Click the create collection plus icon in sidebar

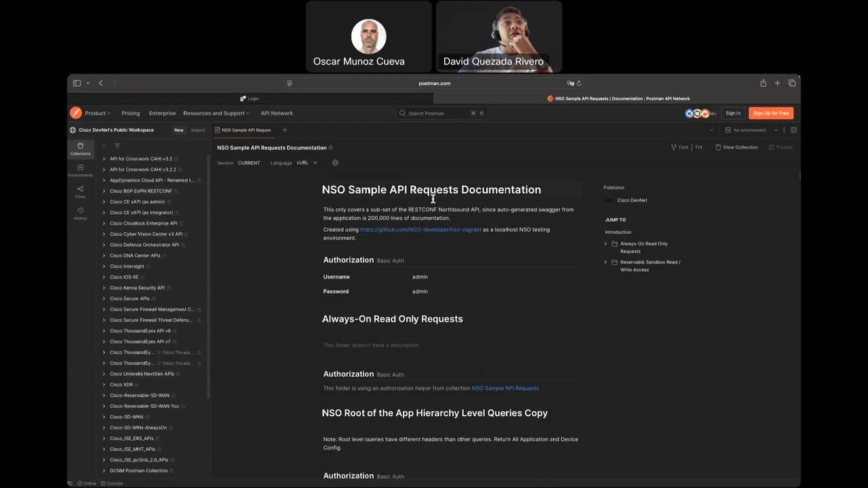(x=104, y=146)
